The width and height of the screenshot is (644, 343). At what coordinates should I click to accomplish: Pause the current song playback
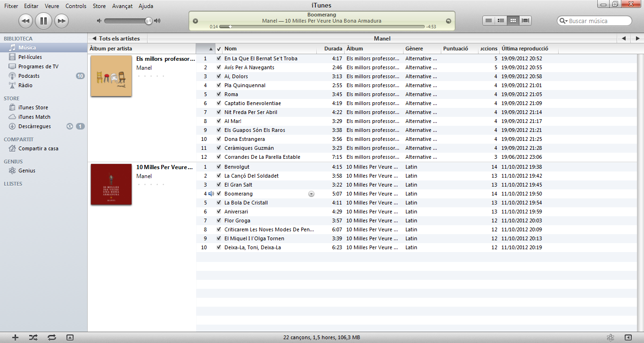coord(43,21)
